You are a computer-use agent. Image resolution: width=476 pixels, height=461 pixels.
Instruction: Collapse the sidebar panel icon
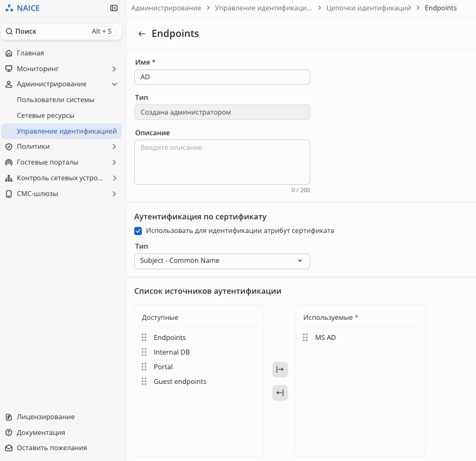click(114, 8)
